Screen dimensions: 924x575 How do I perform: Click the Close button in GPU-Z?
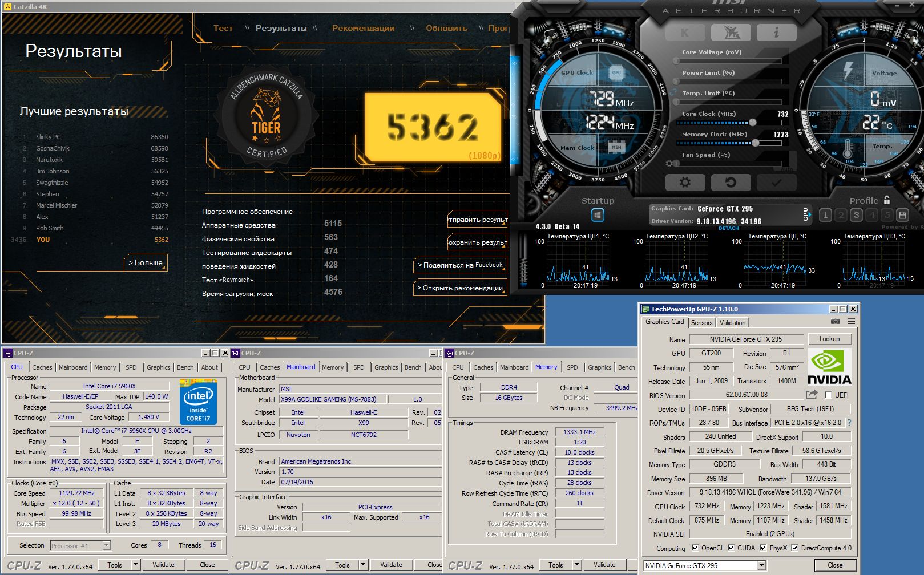[x=835, y=565]
